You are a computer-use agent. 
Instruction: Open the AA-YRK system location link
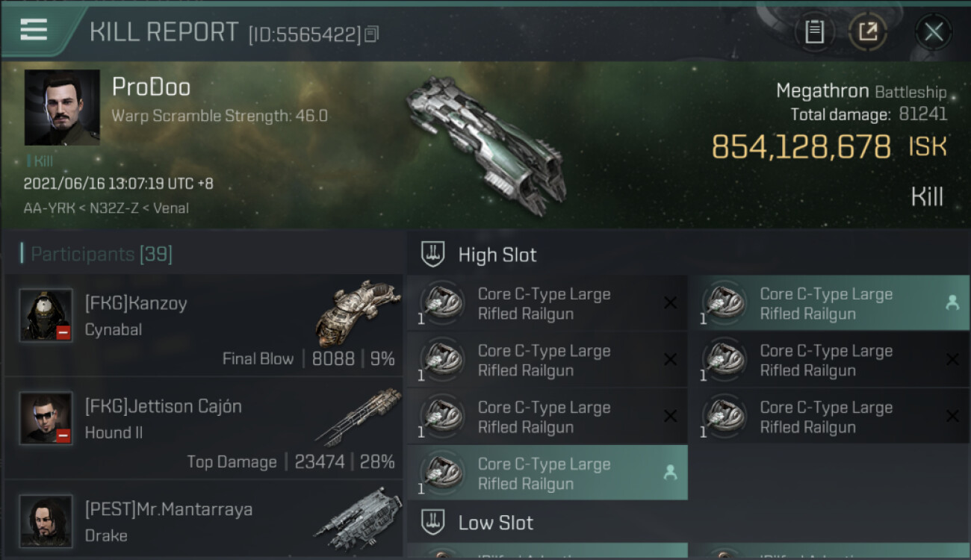click(49, 208)
